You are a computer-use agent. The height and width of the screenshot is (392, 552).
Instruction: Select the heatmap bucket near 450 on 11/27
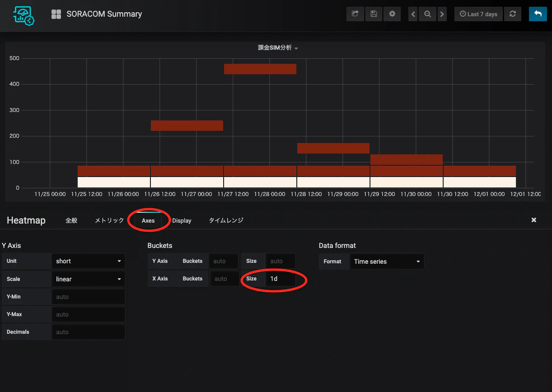[260, 69]
